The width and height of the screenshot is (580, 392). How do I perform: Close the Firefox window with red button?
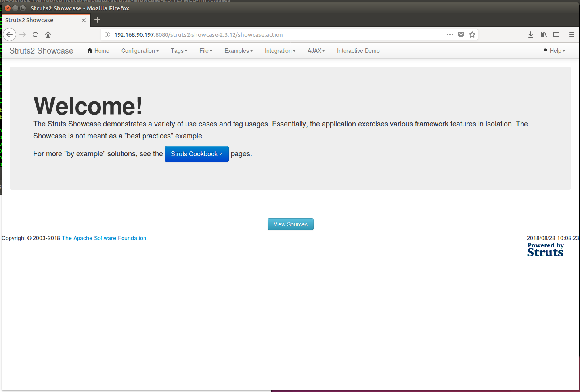coord(8,8)
